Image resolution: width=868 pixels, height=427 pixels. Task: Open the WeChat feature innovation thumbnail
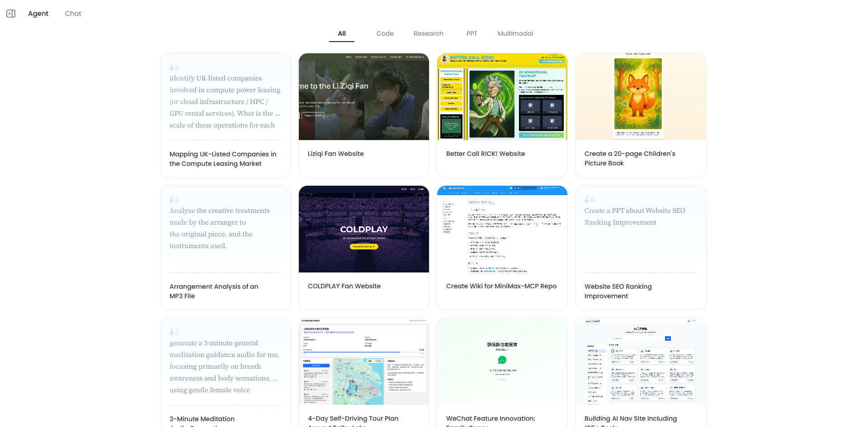[502, 361]
